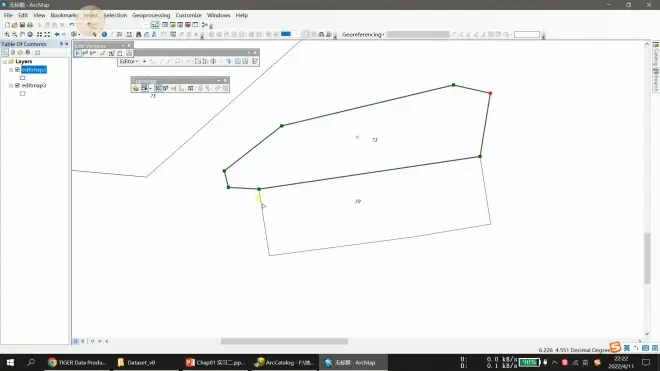Open the Geoprocessing menu
660x371 pixels.
coord(151,15)
